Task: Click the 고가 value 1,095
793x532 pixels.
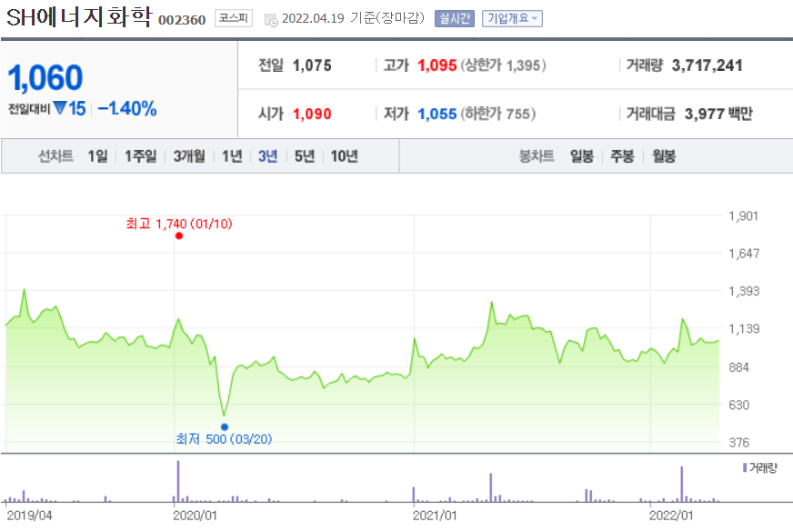Action: (437, 65)
